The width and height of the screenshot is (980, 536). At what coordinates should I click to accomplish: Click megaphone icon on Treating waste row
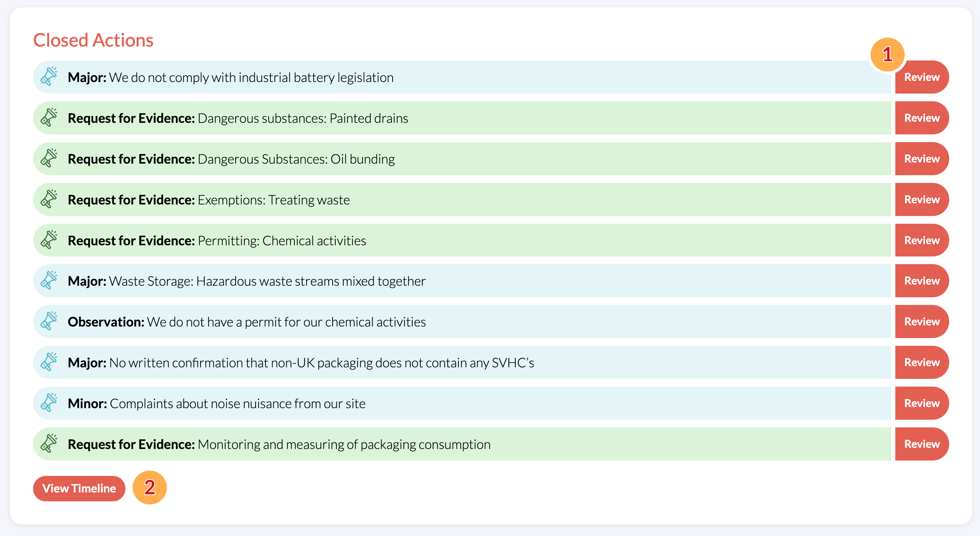(49, 199)
